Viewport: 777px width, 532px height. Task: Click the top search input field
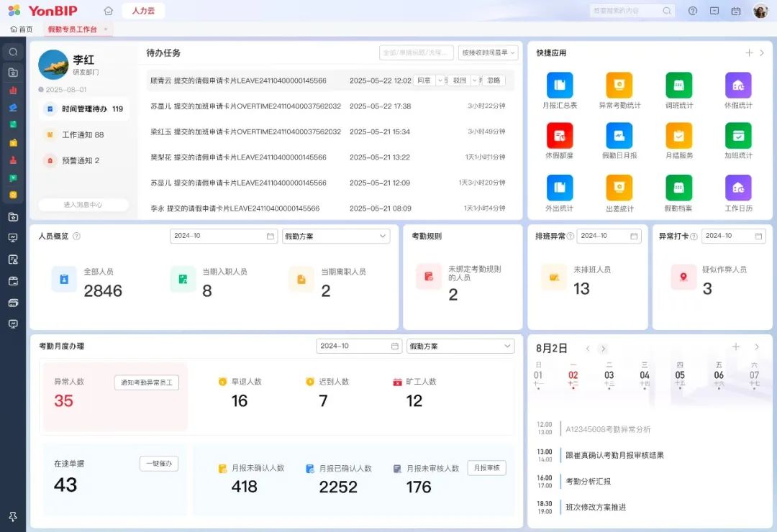(624, 11)
